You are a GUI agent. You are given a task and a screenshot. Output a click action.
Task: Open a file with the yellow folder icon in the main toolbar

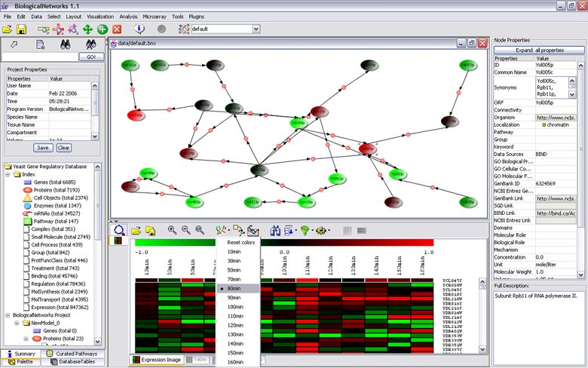click(x=7, y=29)
